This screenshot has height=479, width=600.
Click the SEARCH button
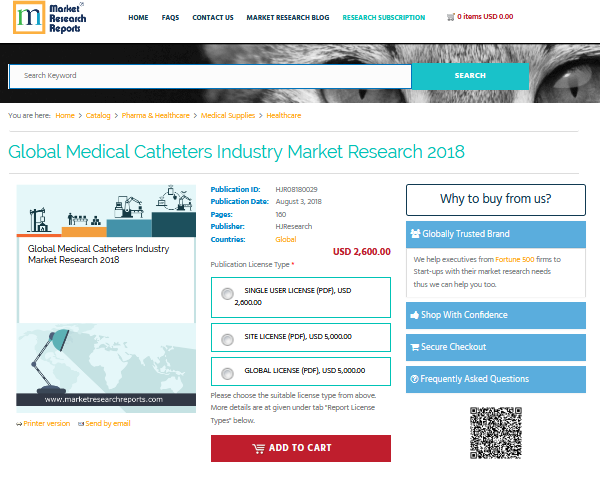(x=470, y=76)
